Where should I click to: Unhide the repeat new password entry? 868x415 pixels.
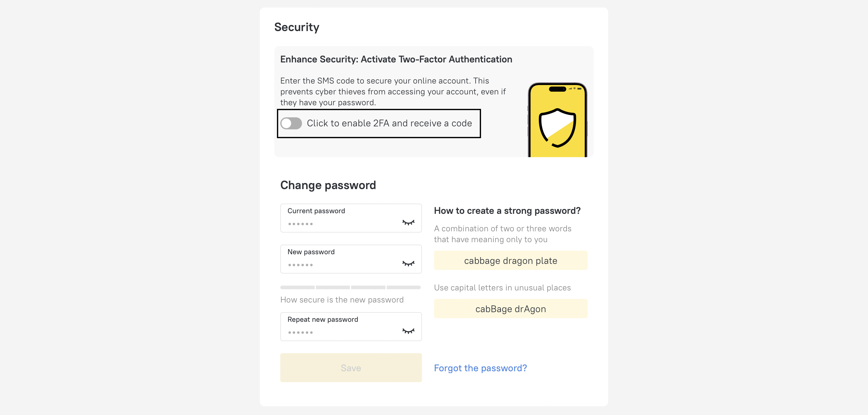click(408, 331)
